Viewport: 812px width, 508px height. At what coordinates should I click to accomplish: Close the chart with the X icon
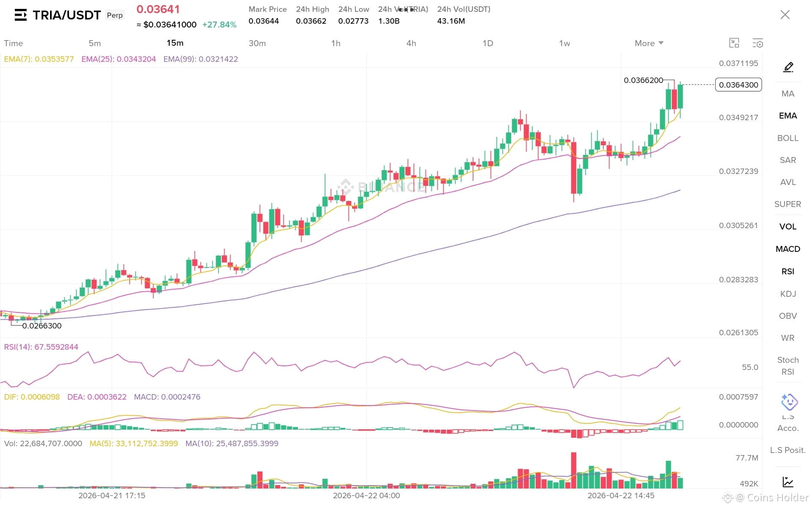pos(785,15)
